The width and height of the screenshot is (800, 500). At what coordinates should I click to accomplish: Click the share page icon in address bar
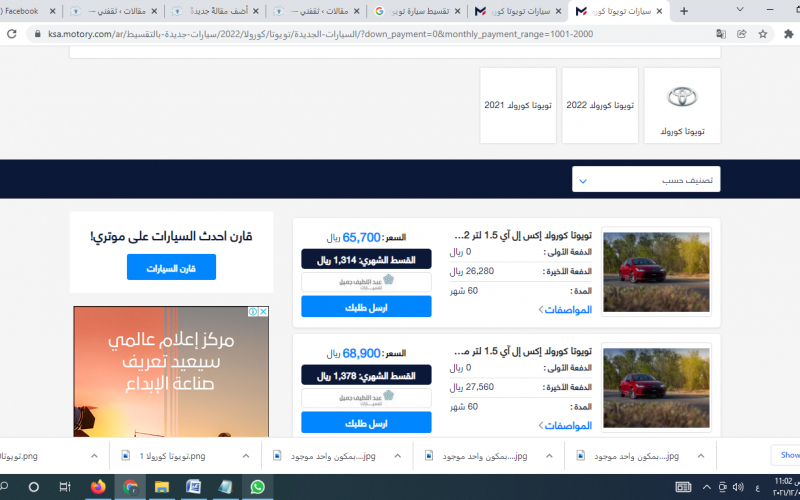(x=741, y=34)
